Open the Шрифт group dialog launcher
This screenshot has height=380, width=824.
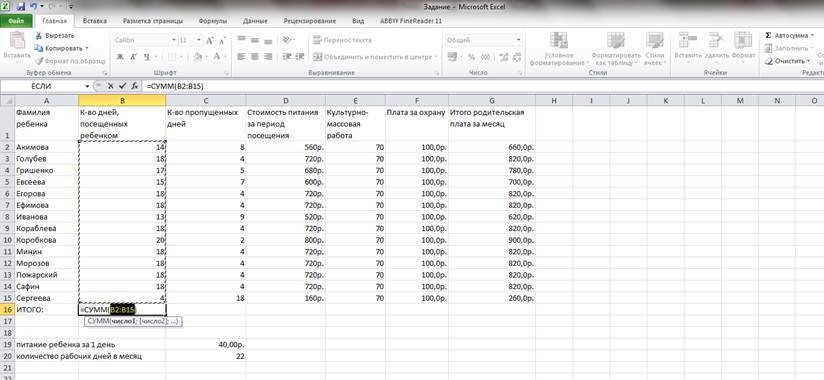(226, 73)
